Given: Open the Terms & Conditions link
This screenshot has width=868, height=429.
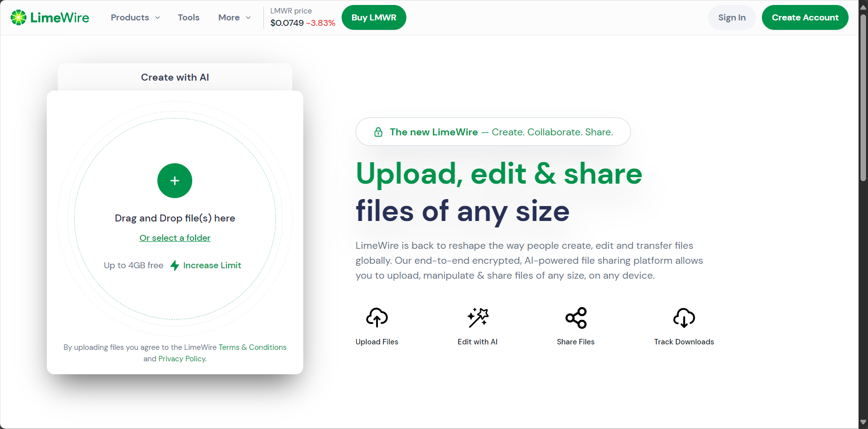Looking at the screenshot, I should (x=252, y=347).
